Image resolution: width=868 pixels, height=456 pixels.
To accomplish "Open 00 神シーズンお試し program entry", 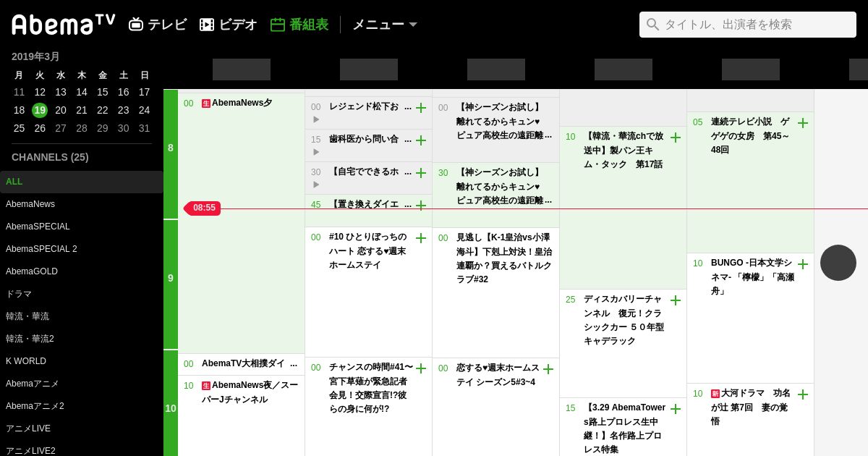I will pos(495,130).
